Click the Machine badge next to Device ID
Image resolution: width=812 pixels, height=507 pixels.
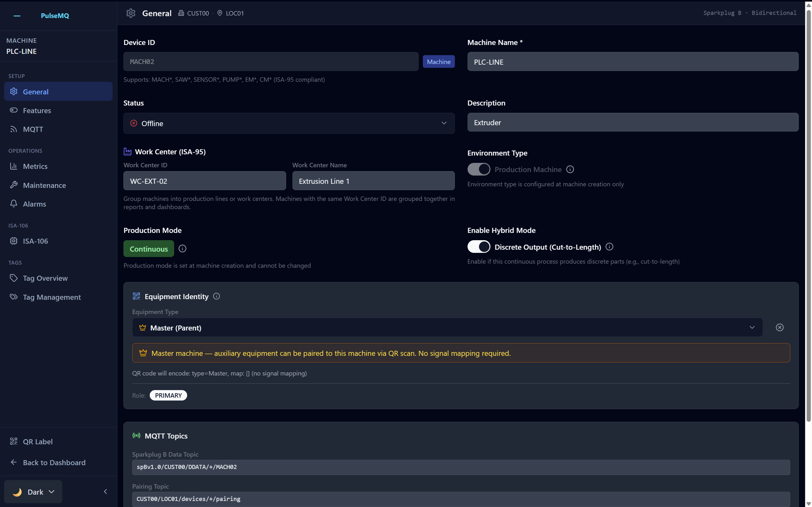(438, 61)
